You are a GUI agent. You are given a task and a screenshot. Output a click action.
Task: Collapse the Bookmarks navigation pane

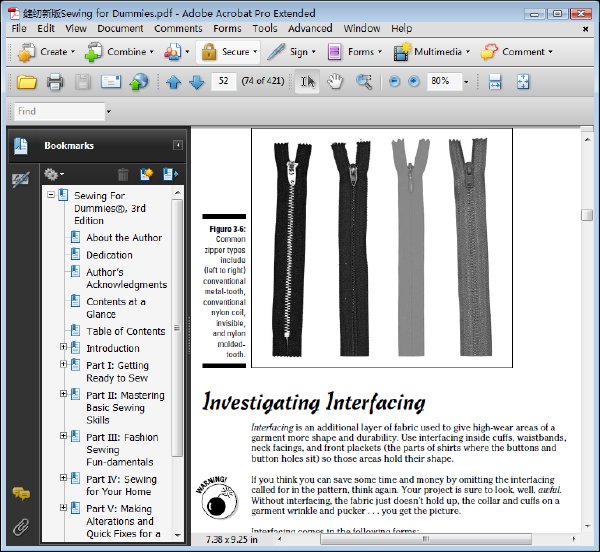click(178, 145)
